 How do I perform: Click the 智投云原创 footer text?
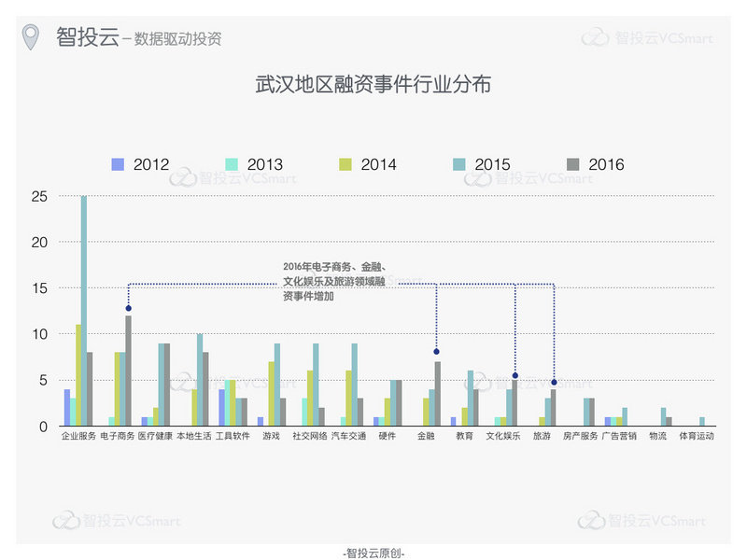point(373,552)
